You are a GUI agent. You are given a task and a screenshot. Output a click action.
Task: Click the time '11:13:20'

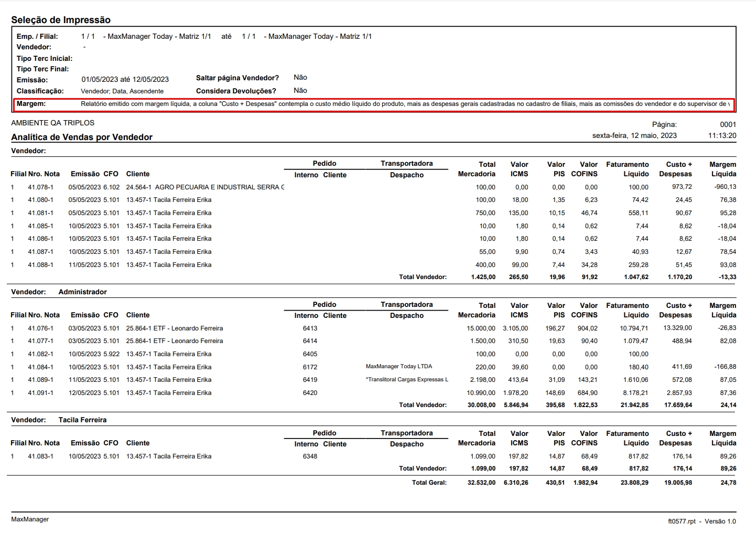pos(722,135)
